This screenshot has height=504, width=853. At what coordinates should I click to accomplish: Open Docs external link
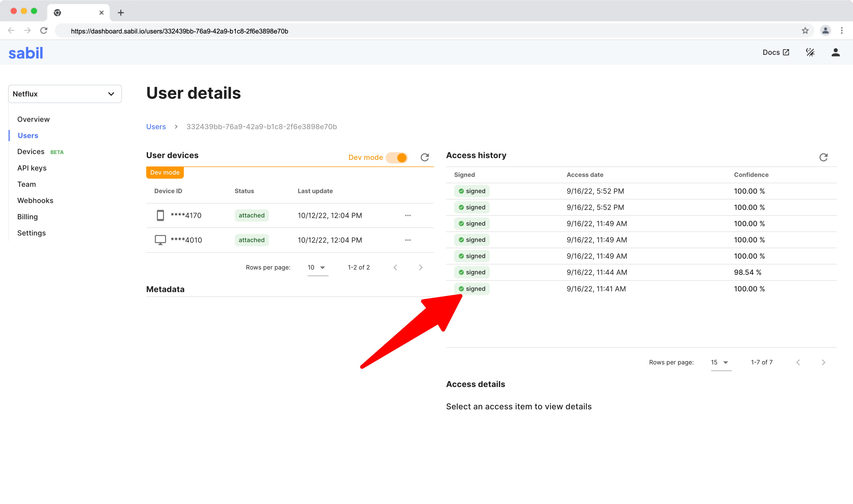coord(776,52)
